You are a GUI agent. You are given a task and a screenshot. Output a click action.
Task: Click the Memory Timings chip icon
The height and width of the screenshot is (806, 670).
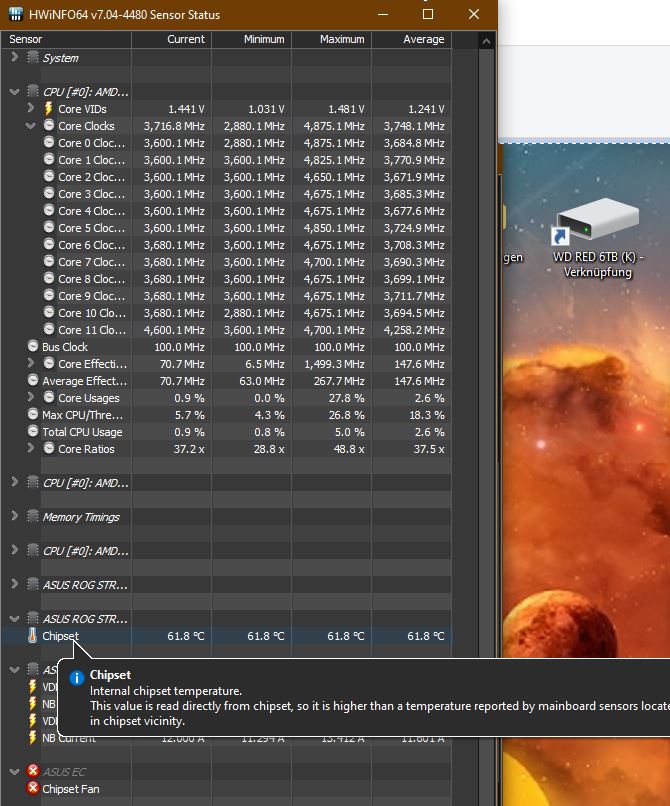[x=33, y=516]
